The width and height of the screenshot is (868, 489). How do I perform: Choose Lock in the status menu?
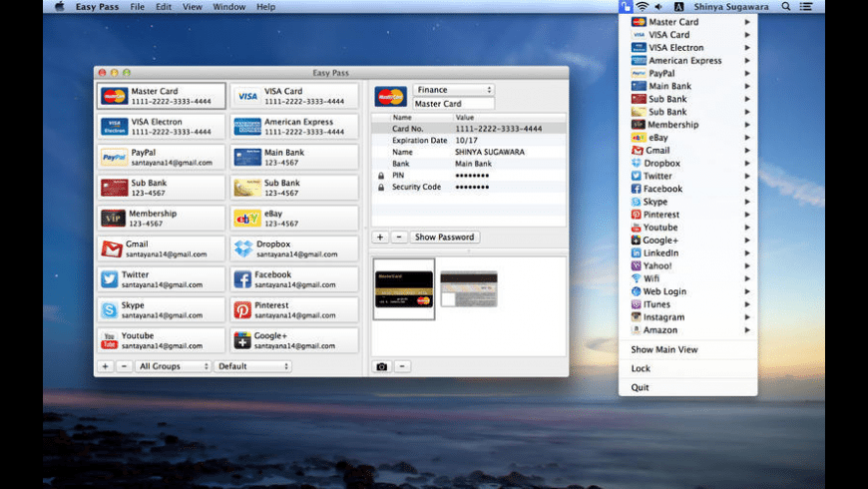688,368
